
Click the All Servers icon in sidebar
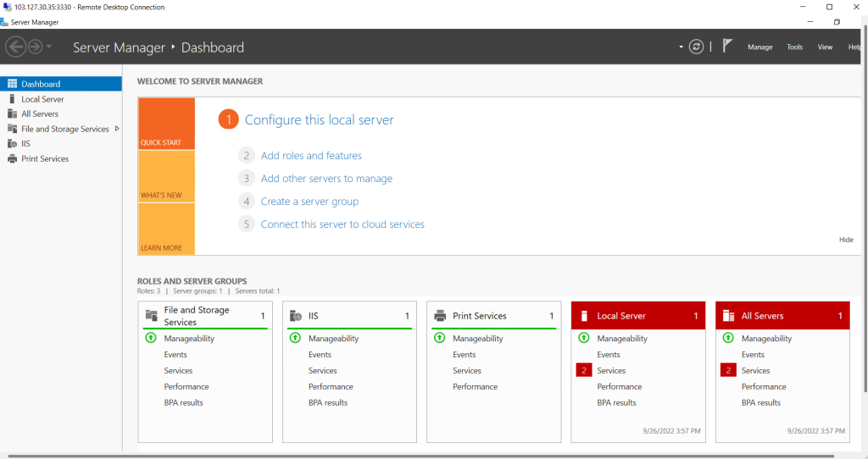point(12,114)
